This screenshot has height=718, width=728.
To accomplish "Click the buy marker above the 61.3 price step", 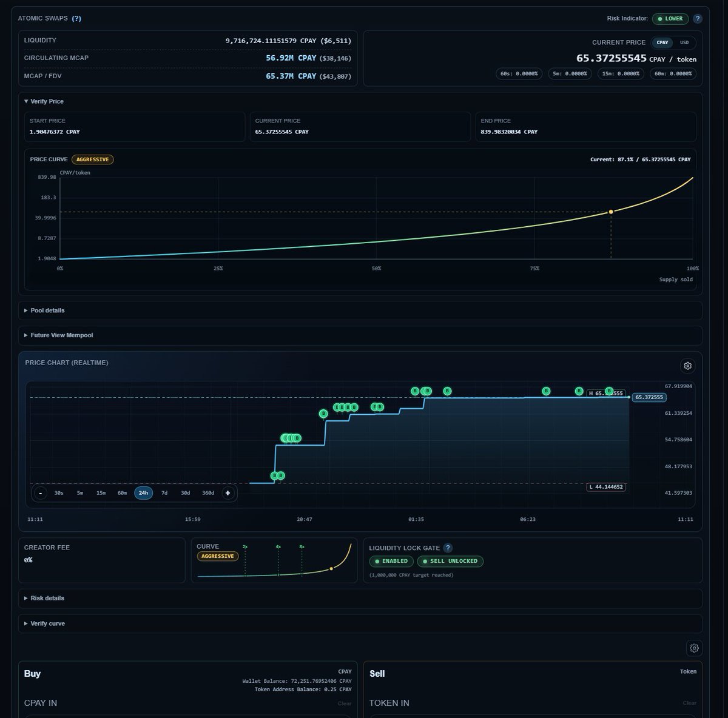I will point(323,414).
